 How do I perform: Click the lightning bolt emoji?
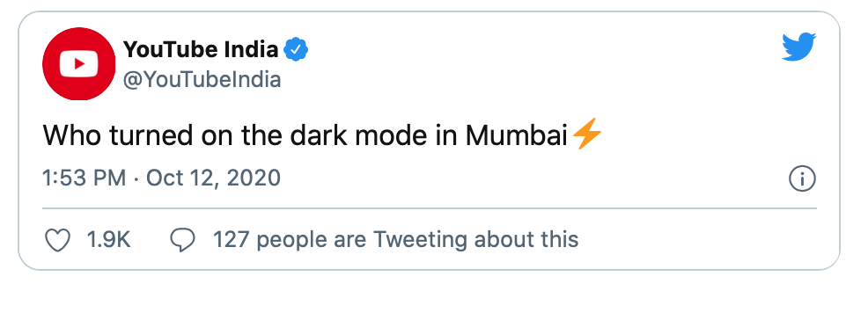[586, 135]
